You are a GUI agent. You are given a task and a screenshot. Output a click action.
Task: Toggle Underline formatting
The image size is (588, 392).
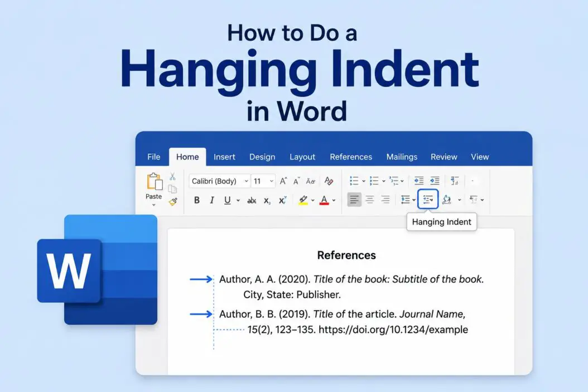(x=227, y=200)
